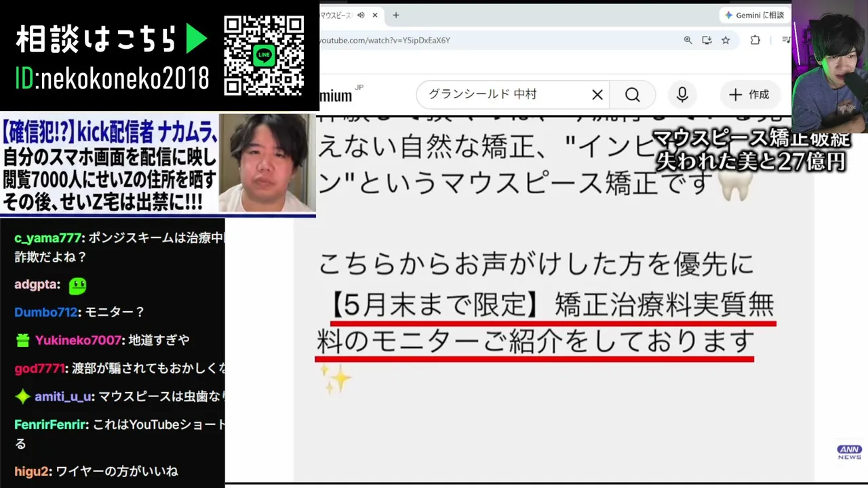This screenshot has height=488, width=868.
Task: Click the kick配信者 ナカムラ news thumbnail
Action: click(158, 165)
